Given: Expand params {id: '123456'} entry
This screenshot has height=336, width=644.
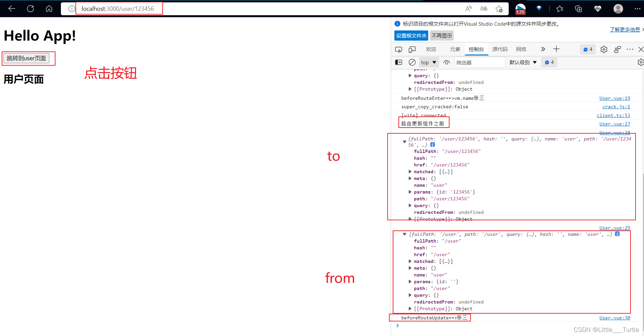Looking at the screenshot, I should pyautogui.click(x=410, y=192).
